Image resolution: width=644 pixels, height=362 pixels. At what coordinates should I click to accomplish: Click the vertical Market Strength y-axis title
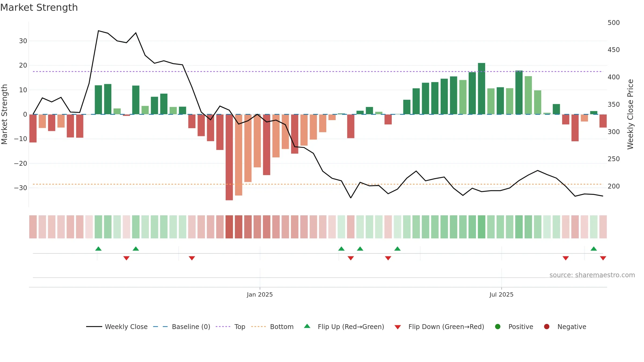(4, 114)
